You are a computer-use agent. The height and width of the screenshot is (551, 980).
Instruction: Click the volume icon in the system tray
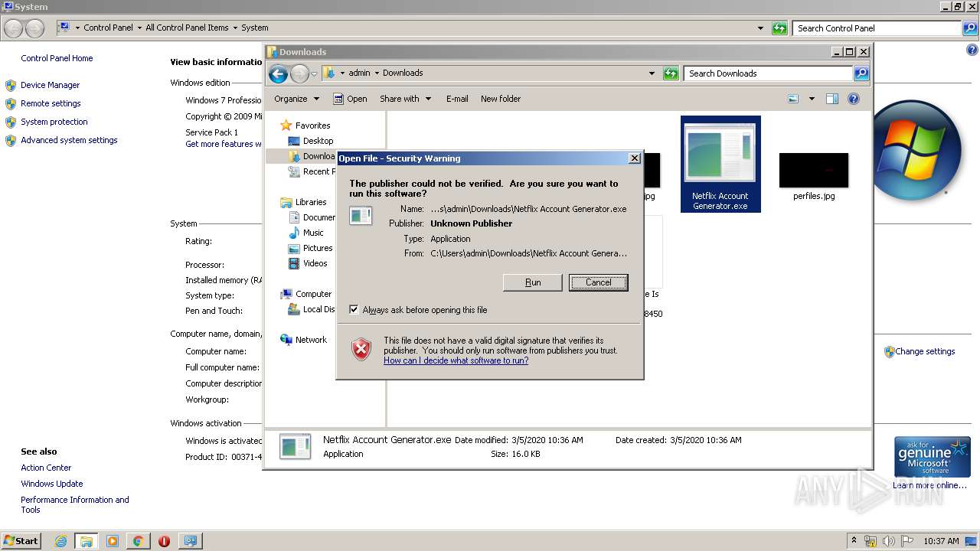coord(890,540)
